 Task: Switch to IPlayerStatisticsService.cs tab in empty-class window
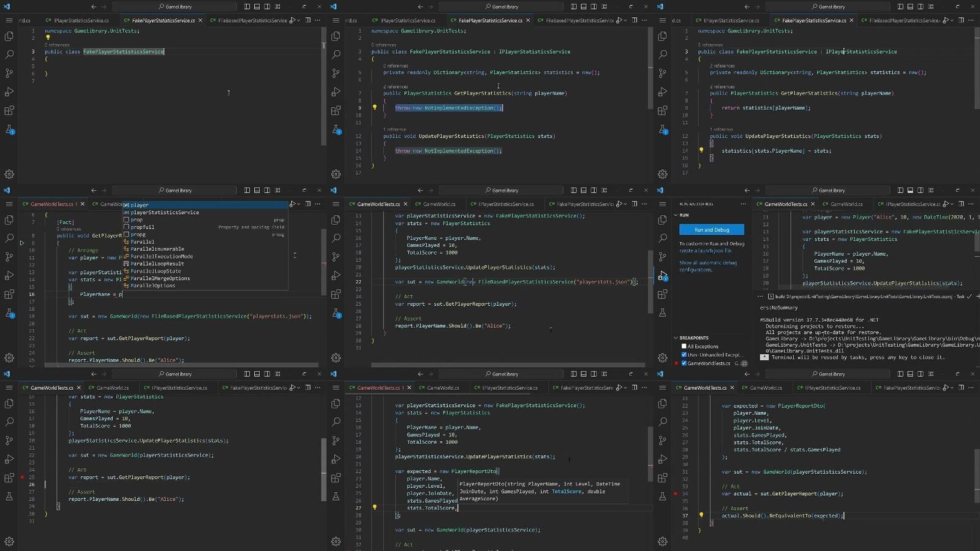coord(77,20)
